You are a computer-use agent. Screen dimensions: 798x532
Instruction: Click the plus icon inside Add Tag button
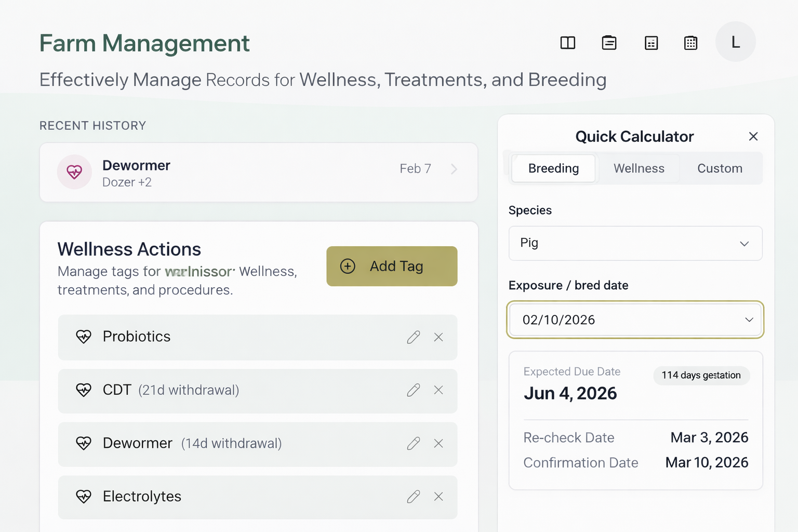point(347,266)
